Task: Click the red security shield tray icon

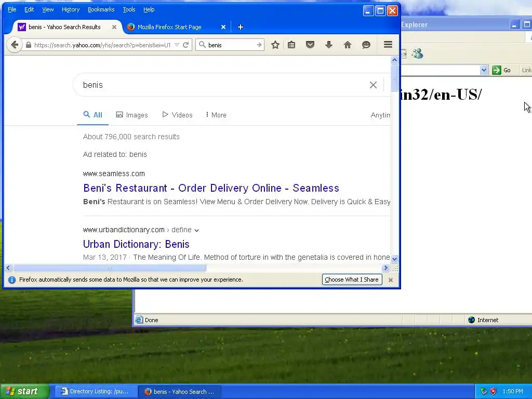Action: tap(494, 391)
